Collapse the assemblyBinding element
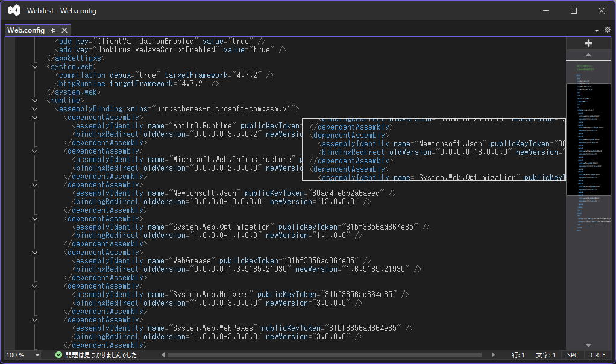616x364 pixels. tap(34, 108)
